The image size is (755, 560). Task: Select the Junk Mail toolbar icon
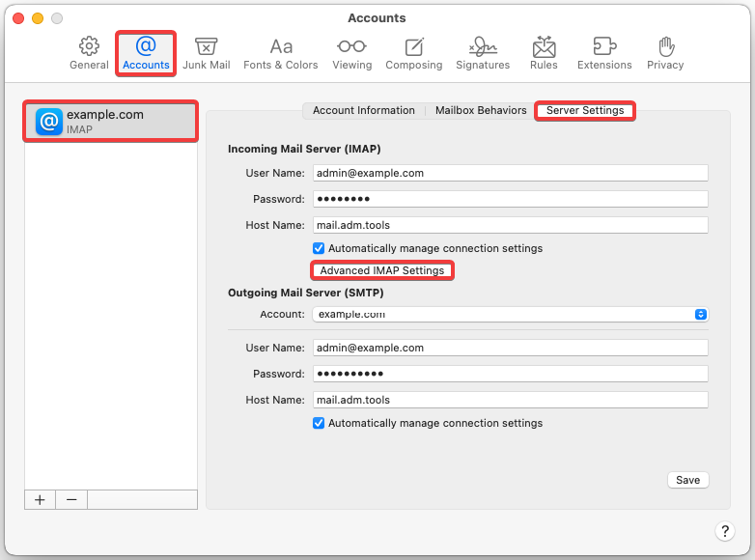[206, 53]
